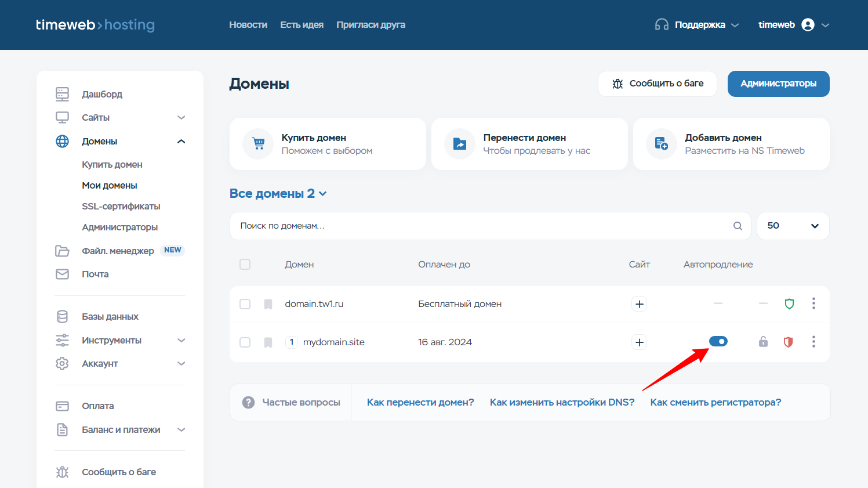The height and width of the screenshot is (488, 868).
Task: Click the red shield icon for mydomain.site
Action: (788, 342)
